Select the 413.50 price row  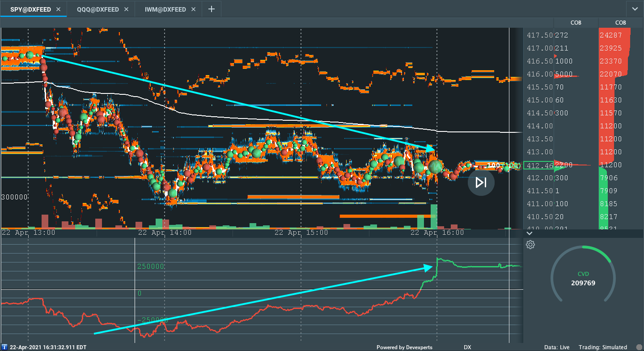[540, 139]
